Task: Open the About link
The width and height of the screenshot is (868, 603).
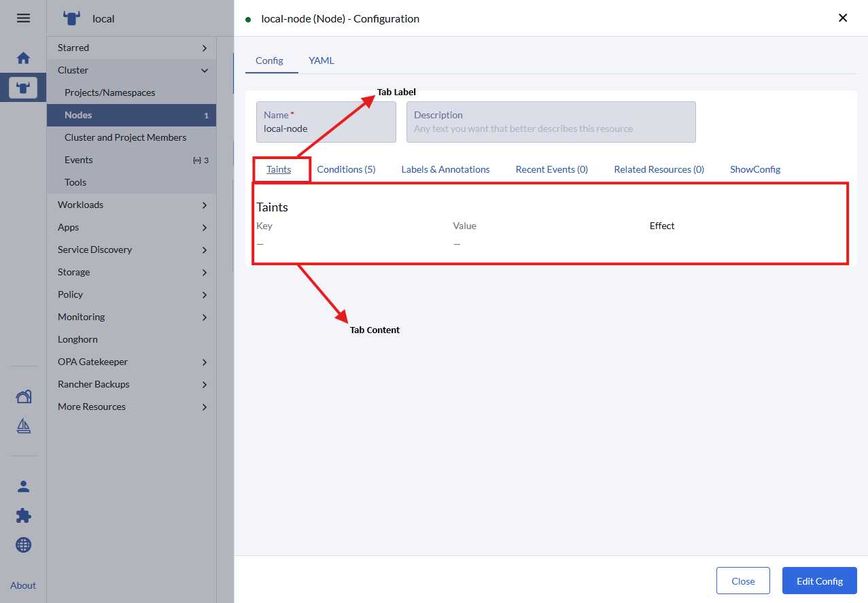Action: tap(23, 585)
